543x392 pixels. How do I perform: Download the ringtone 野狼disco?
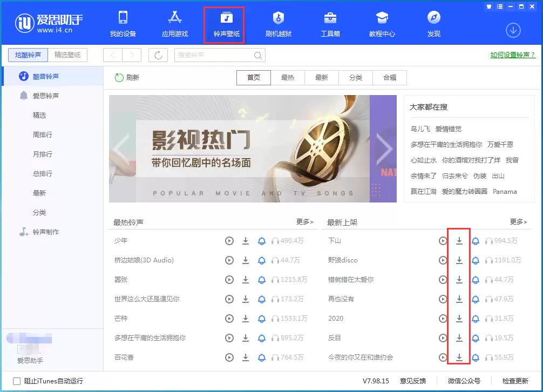coord(459,260)
